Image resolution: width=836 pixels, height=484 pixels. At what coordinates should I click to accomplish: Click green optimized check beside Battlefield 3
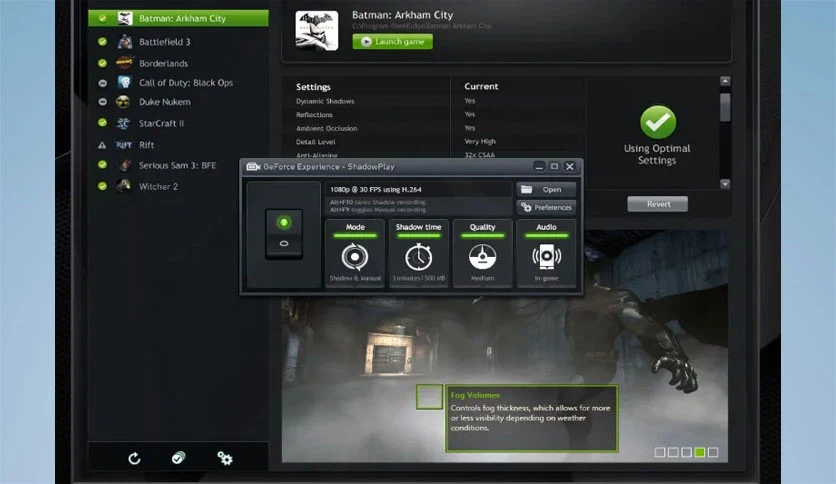[x=102, y=42]
